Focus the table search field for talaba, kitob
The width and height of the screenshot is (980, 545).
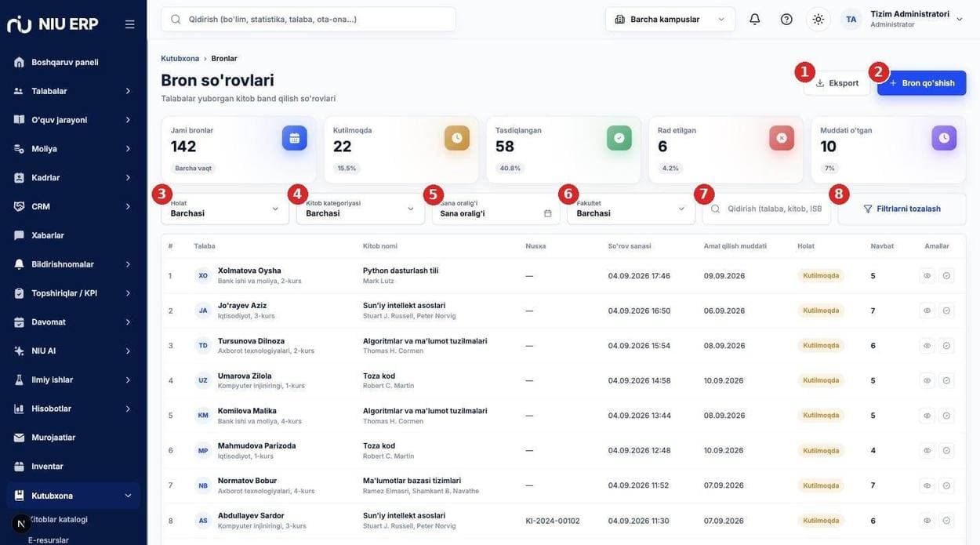coord(766,209)
